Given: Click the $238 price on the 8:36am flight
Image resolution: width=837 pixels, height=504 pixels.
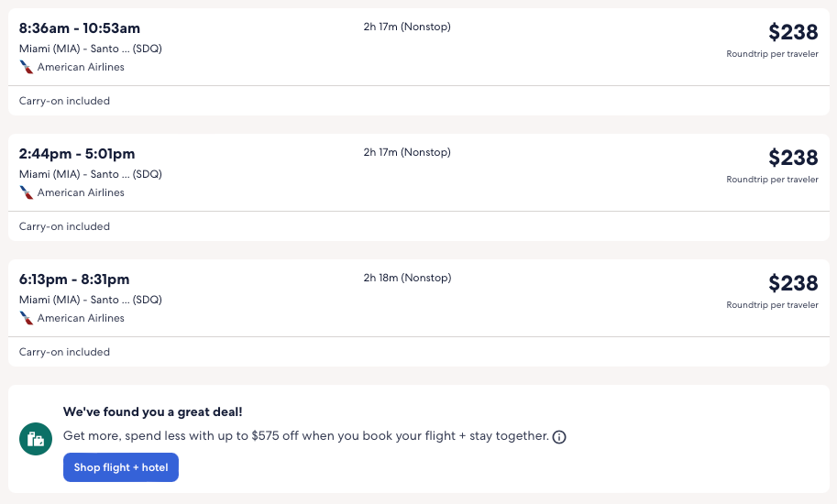Looking at the screenshot, I should 793,32.
